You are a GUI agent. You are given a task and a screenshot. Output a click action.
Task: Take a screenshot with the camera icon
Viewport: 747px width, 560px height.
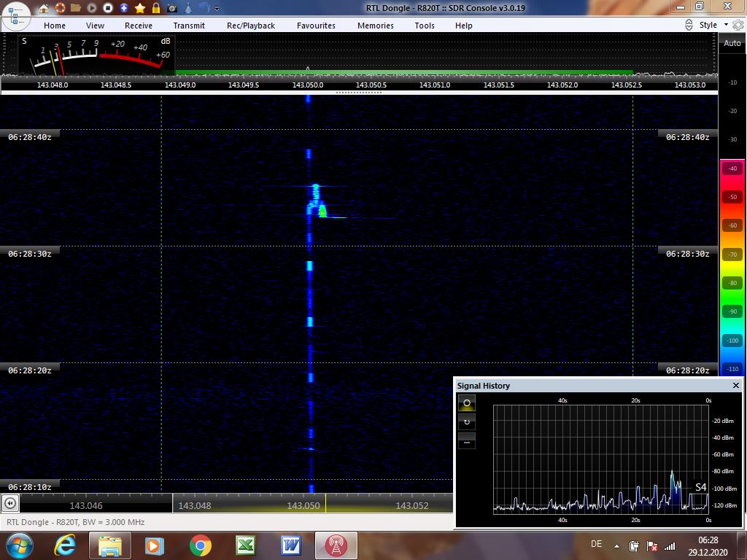click(x=172, y=8)
